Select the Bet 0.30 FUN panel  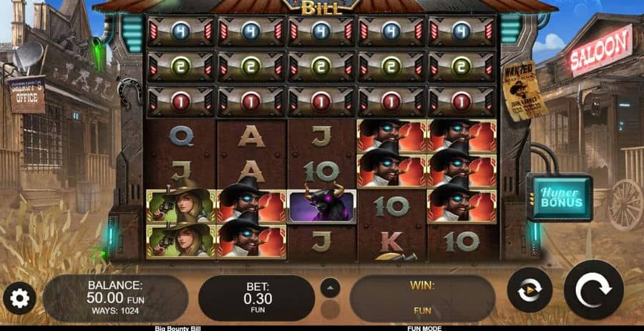point(257,298)
